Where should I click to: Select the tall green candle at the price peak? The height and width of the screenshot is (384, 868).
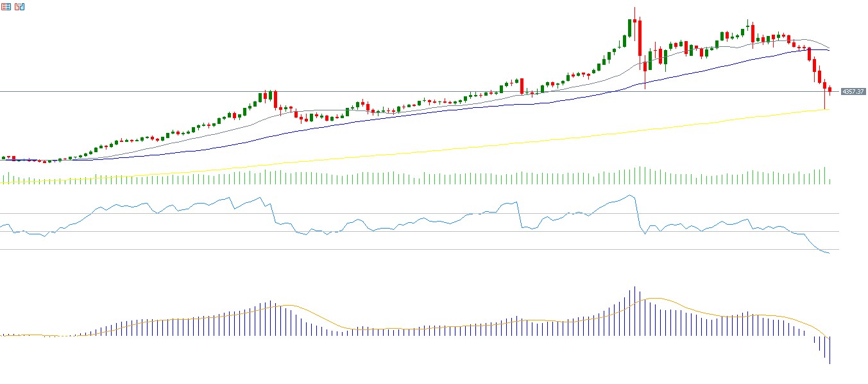click(629, 28)
